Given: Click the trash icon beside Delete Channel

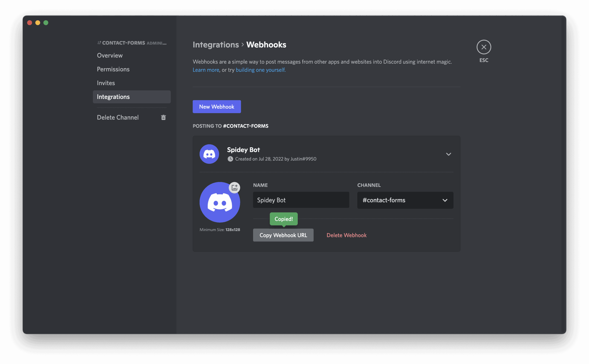Looking at the screenshot, I should 163,118.
